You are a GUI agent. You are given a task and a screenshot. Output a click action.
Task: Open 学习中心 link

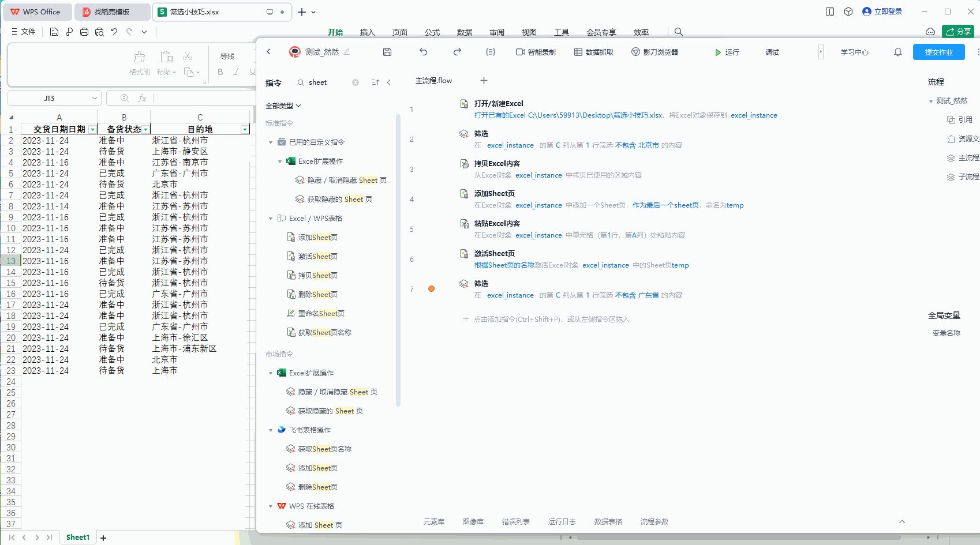tap(854, 52)
